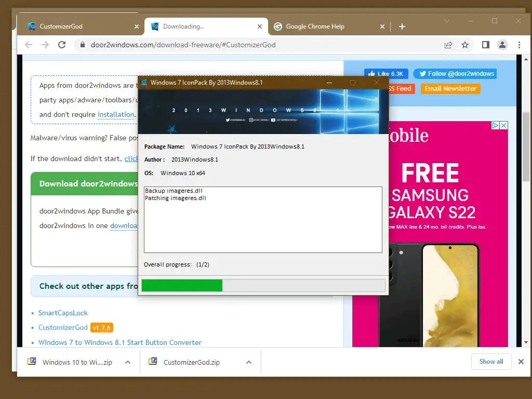Close the Downloading... tab

click(x=260, y=26)
